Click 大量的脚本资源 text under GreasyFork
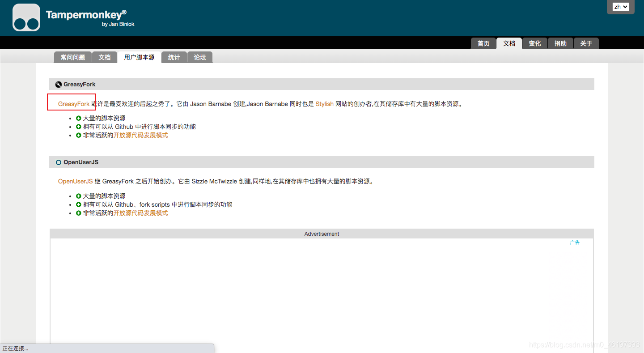 coord(104,118)
